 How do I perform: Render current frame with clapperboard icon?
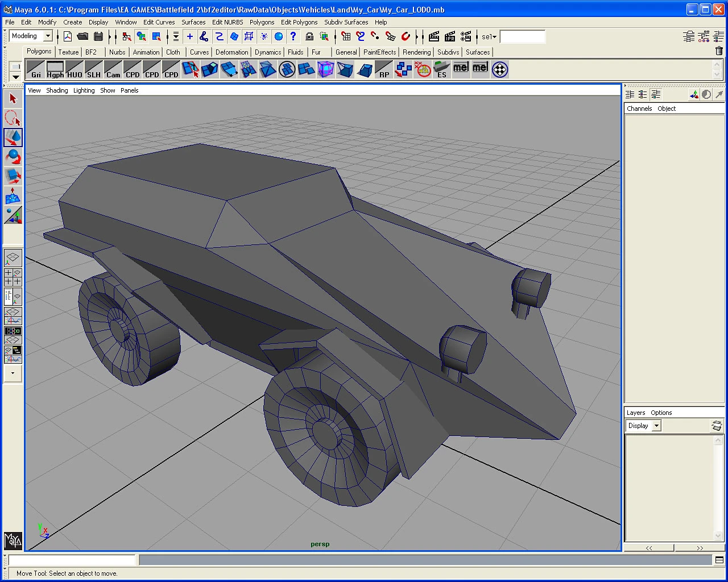coord(434,36)
